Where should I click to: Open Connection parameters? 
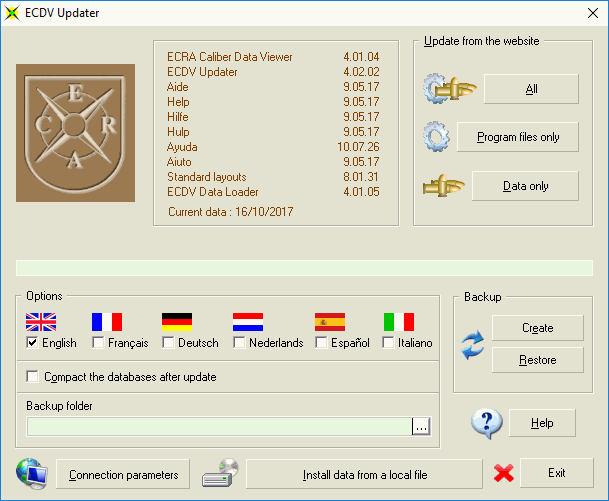(x=123, y=474)
